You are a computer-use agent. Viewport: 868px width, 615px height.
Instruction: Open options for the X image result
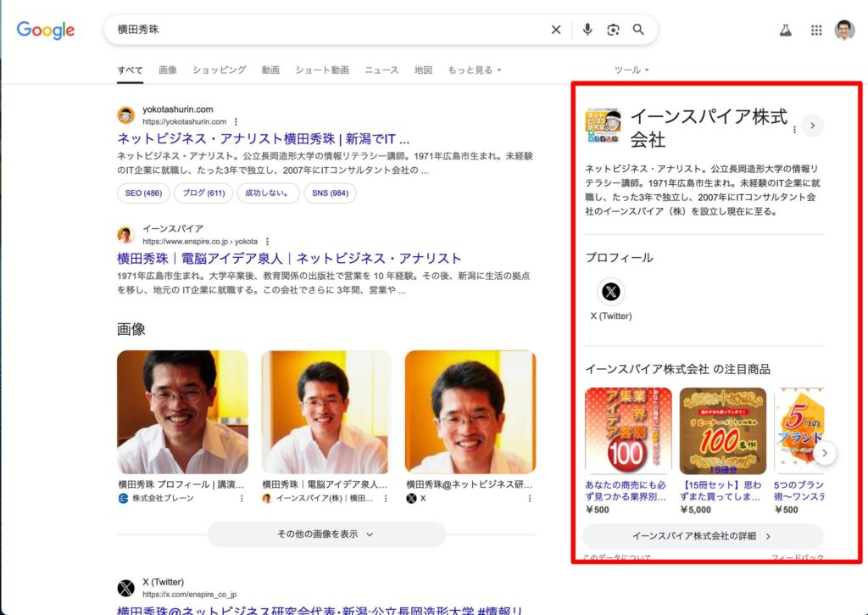[x=529, y=499]
